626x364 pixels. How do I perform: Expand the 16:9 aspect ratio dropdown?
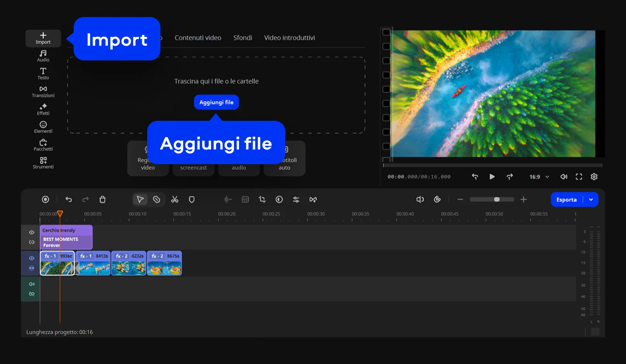(x=539, y=177)
